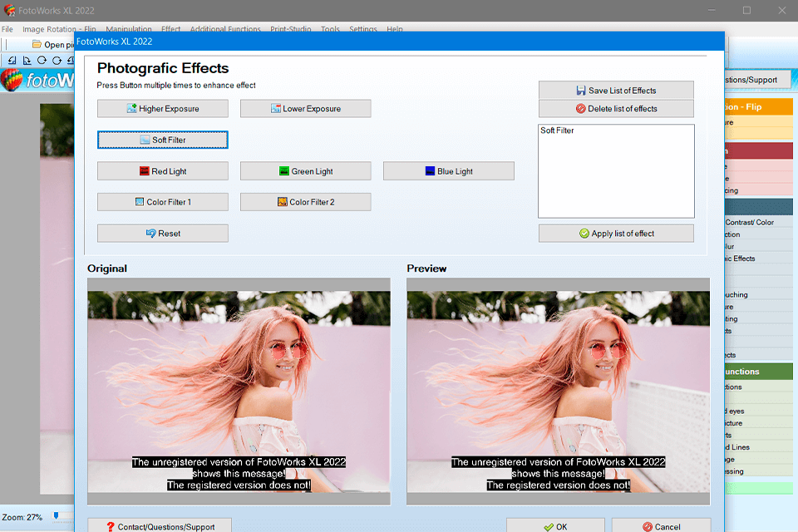Viewport: 798px width, 532px height.
Task: Open the Tools menu
Action: tap(330, 29)
